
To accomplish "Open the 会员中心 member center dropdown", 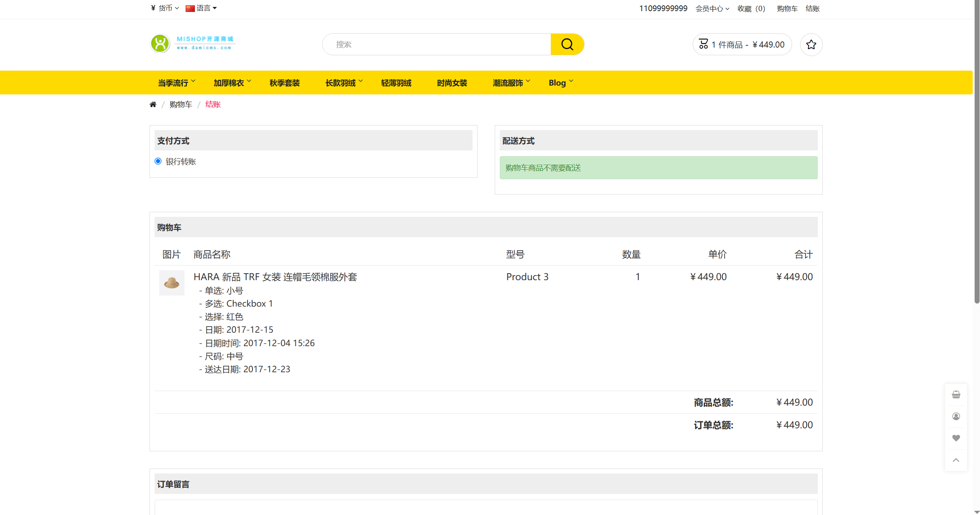I will coord(712,8).
